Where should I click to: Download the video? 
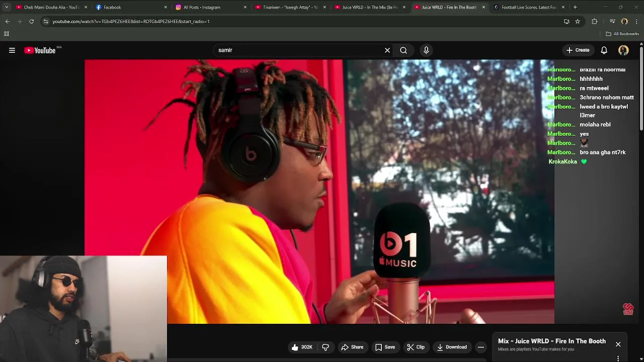(x=452, y=347)
